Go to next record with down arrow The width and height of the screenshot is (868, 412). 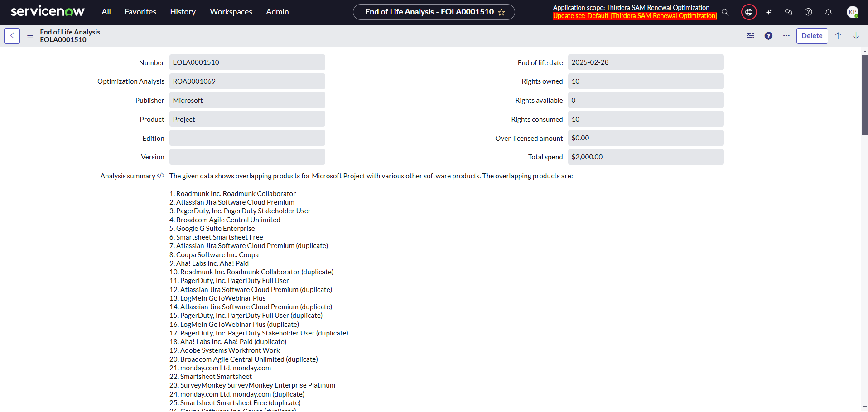pos(856,36)
